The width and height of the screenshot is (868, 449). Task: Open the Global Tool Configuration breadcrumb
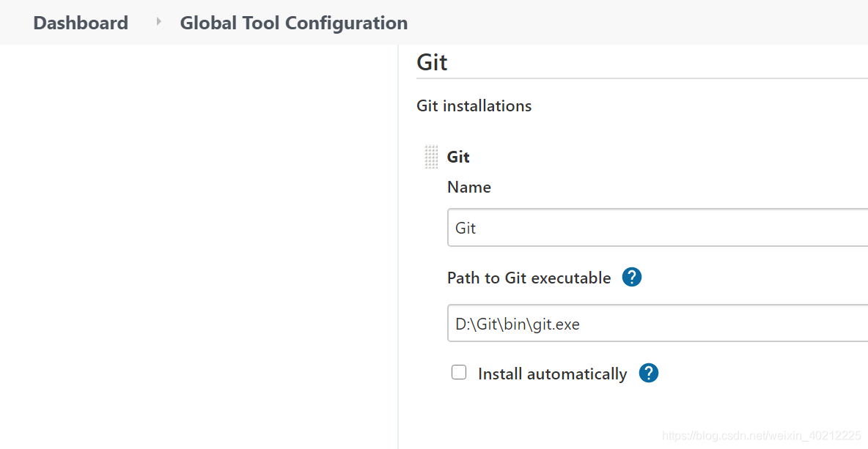click(x=293, y=23)
